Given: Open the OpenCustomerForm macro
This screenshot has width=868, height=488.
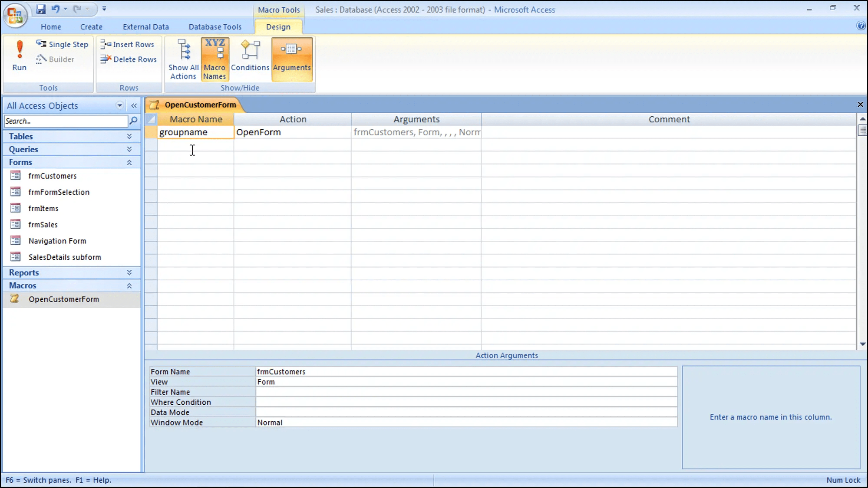Looking at the screenshot, I should (x=63, y=299).
